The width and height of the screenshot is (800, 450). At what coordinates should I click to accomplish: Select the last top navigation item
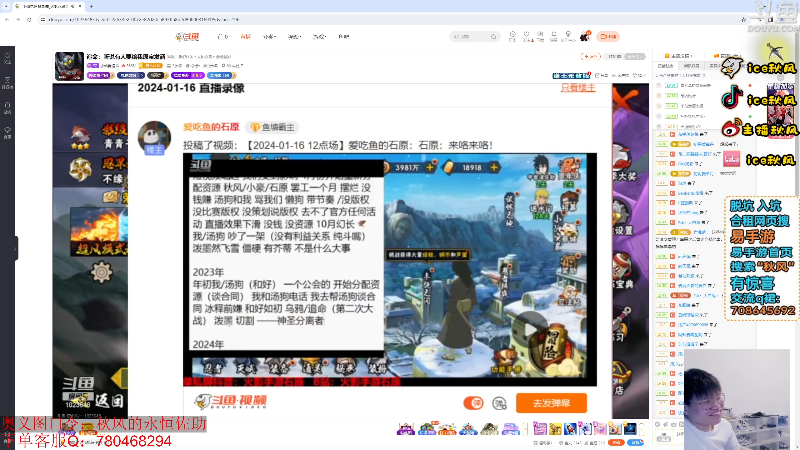[343, 37]
